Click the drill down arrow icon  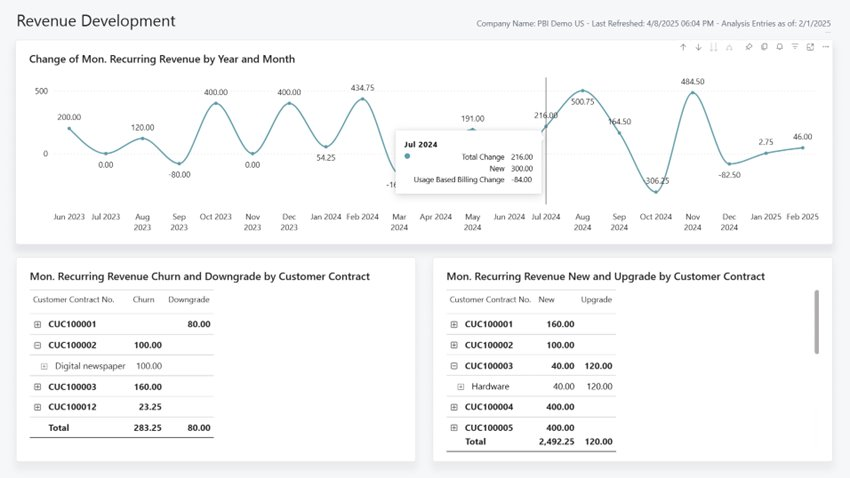[698, 47]
